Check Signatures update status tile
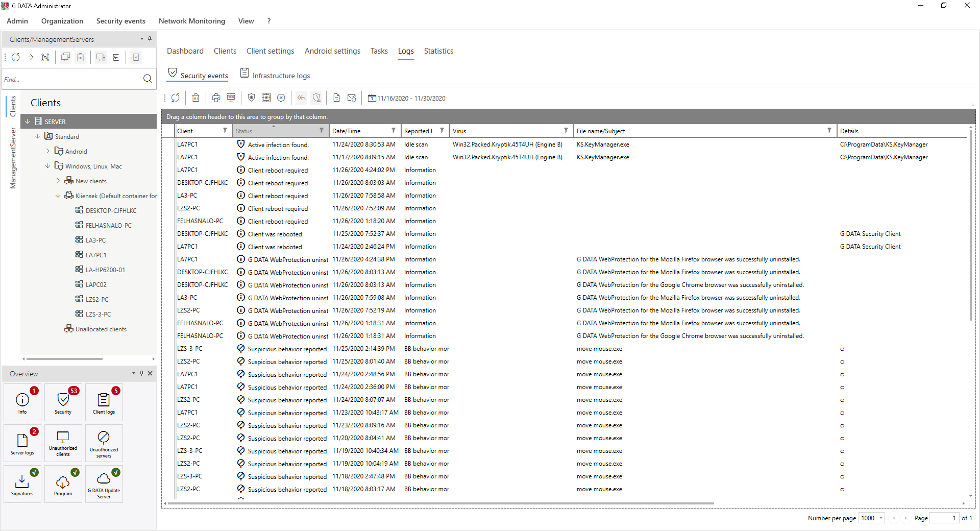The height and width of the screenshot is (531, 980). click(x=22, y=484)
